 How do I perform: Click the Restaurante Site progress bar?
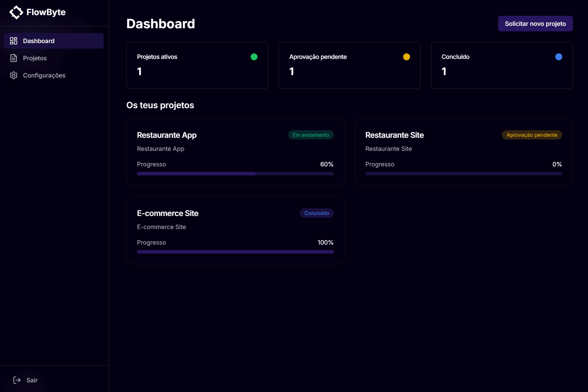[x=464, y=174]
